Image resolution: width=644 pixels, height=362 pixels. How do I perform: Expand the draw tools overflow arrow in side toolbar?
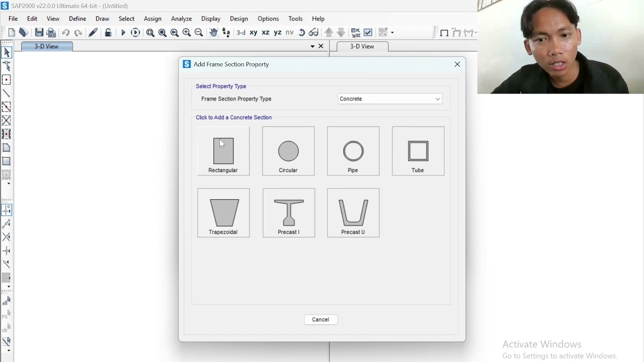point(9,184)
